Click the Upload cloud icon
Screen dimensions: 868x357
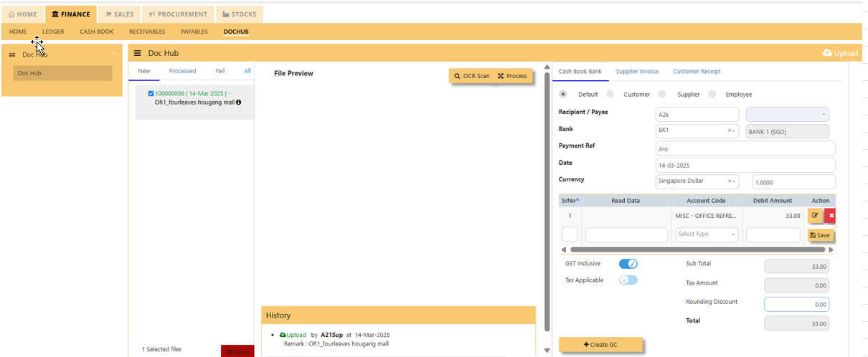tap(827, 53)
